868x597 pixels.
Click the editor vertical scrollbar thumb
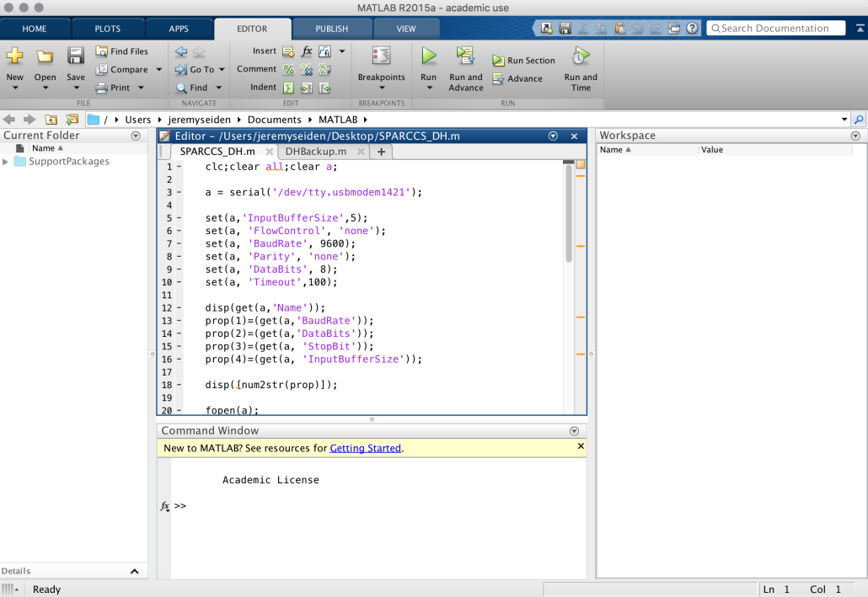pyautogui.click(x=569, y=214)
